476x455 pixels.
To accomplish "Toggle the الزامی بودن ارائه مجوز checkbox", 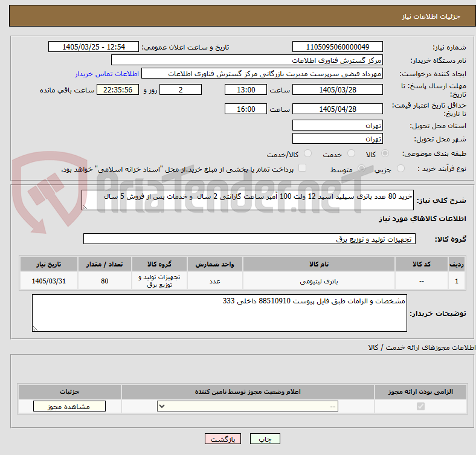I will coord(420,407).
